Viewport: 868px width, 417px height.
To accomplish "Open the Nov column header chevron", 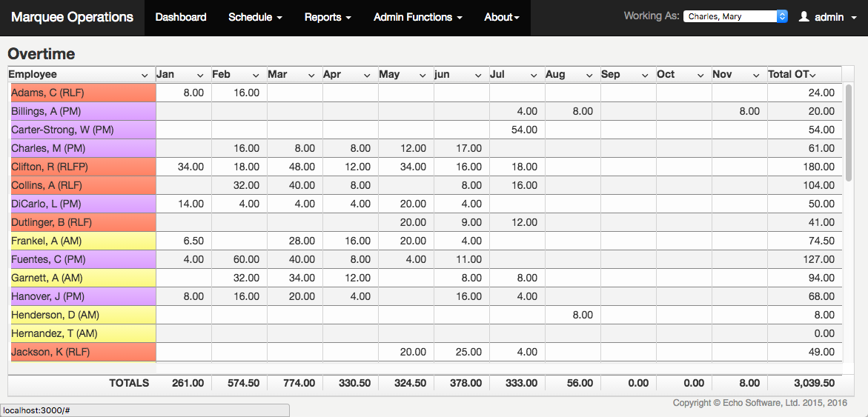I will [x=756, y=75].
